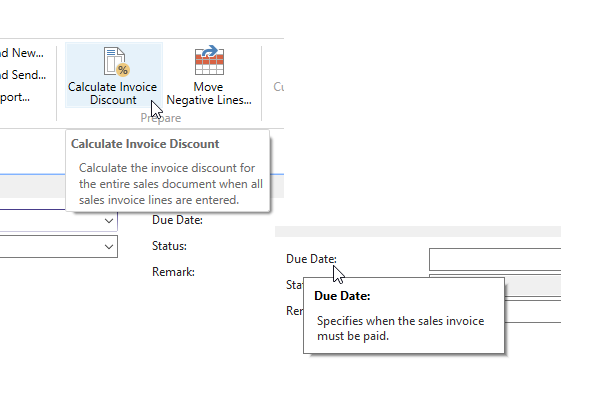
Task: Click the gray read-only Status field
Action: (532, 286)
